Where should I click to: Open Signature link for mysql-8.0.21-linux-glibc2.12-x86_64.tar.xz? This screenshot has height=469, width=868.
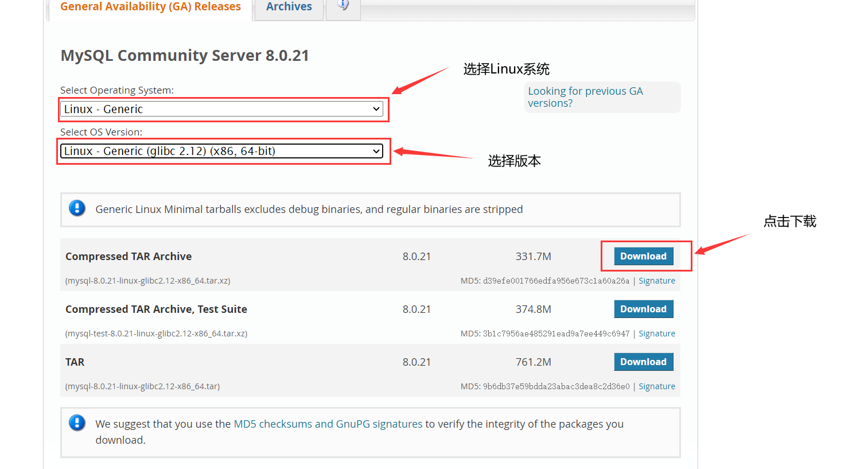(657, 281)
